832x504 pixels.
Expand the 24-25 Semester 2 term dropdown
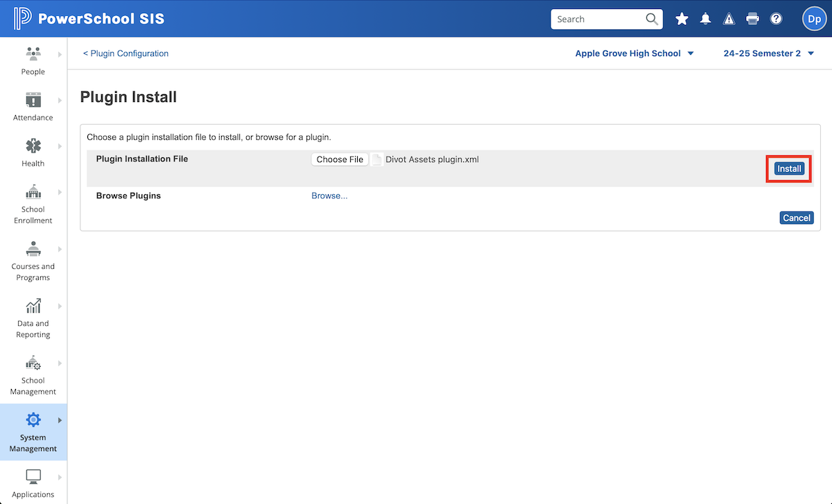pyautogui.click(x=768, y=53)
